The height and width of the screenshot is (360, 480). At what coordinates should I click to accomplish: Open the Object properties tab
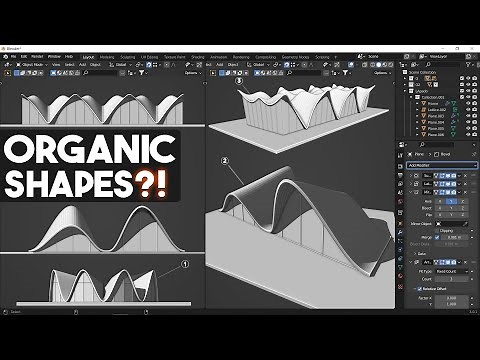click(x=400, y=223)
